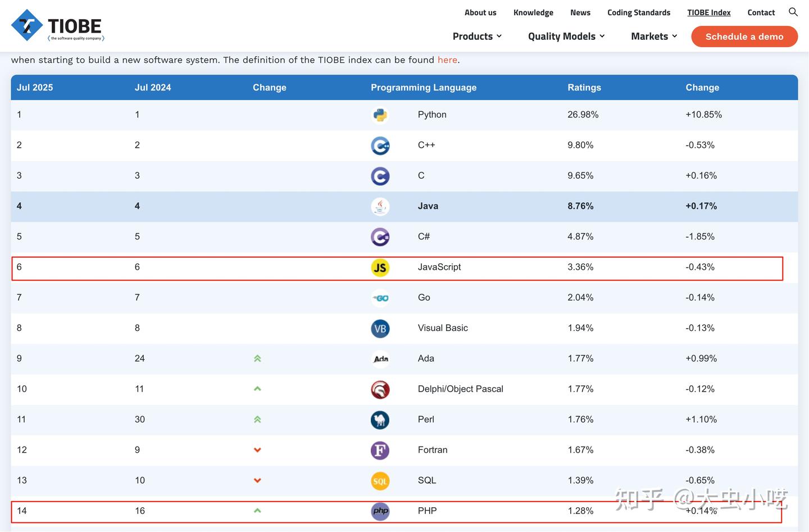
Task: Click the PHP logo icon
Action: pos(380,511)
